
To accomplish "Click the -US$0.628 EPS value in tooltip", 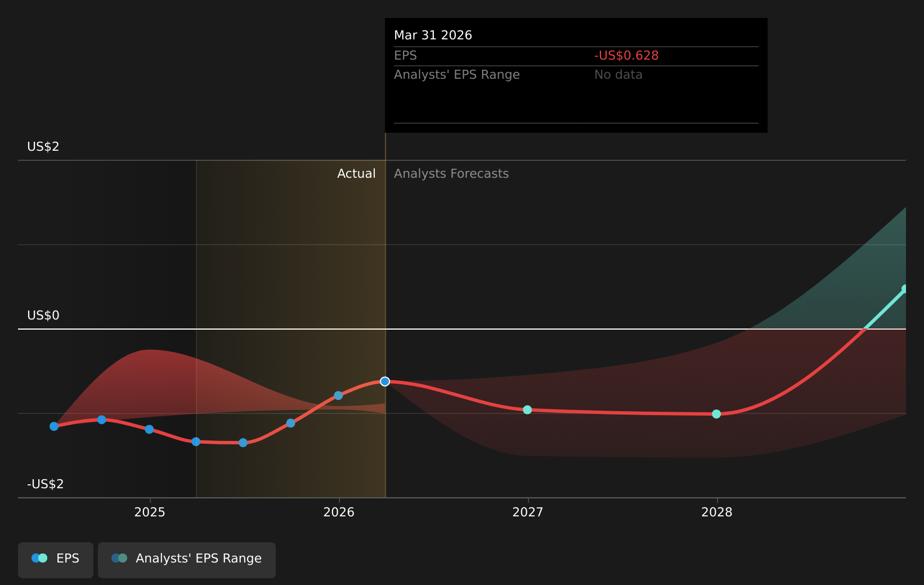I will click(626, 56).
